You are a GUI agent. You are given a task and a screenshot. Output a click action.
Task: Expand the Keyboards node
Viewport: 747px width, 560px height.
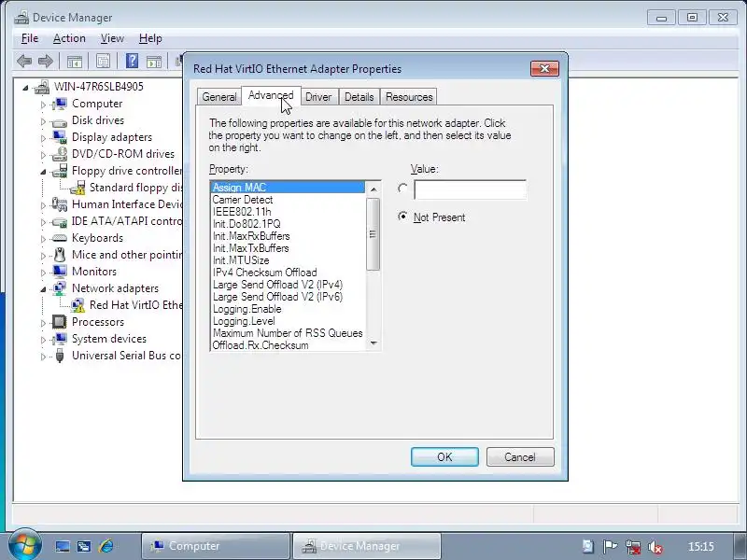coord(43,239)
